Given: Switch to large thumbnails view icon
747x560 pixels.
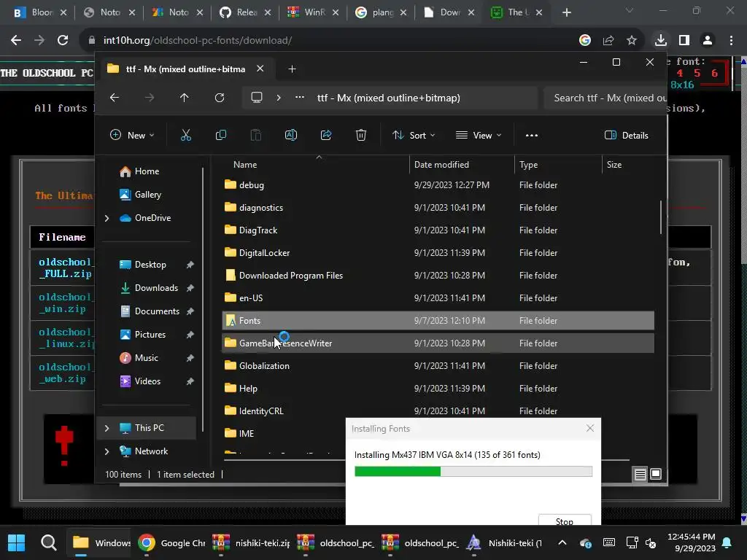Looking at the screenshot, I should [656, 474].
